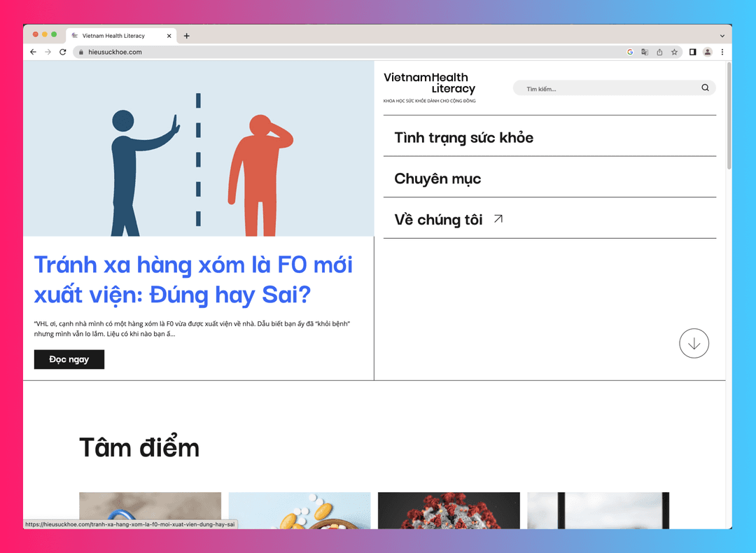This screenshot has width=756, height=553.
Task: Open the three-dot browser menu
Action: pyautogui.click(x=722, y=52)
